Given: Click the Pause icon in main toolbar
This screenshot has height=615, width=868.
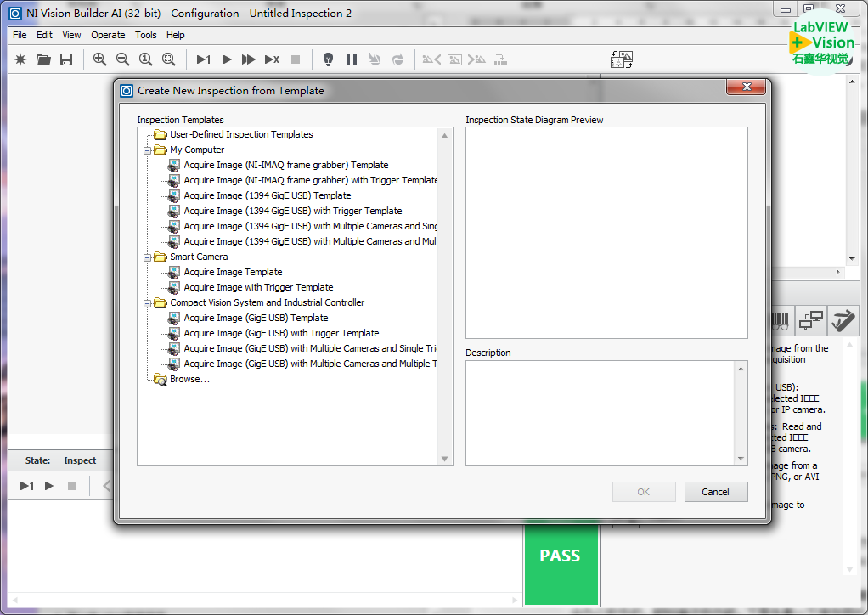Looking at the screenshot, I should point(351,59).
